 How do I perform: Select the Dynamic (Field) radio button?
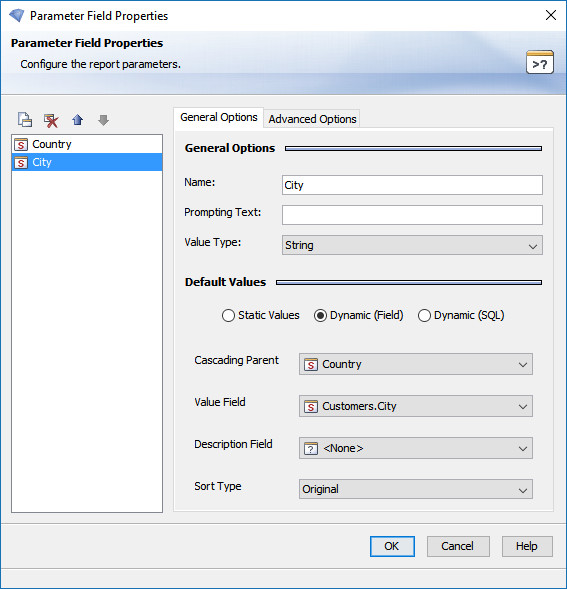(x=320, y=316)
